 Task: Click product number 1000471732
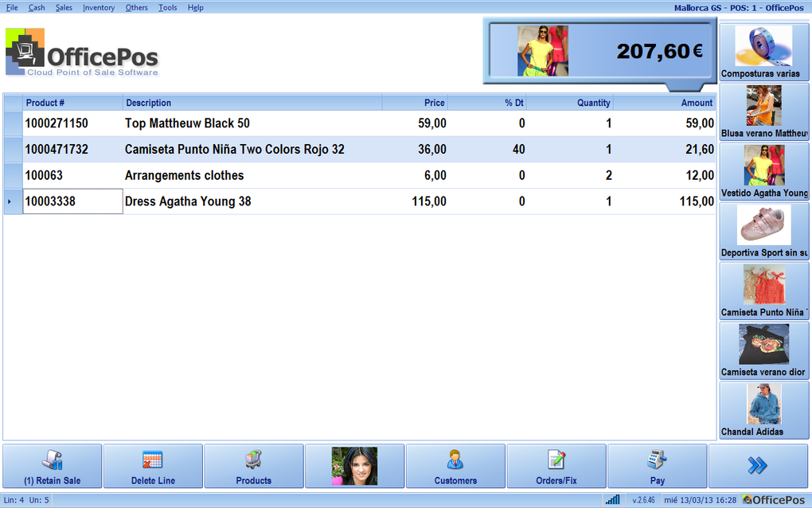tap(57, 149)
